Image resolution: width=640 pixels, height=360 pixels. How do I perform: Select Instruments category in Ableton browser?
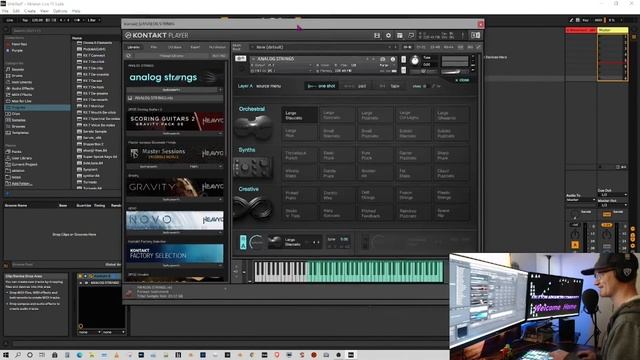(21, 82)
